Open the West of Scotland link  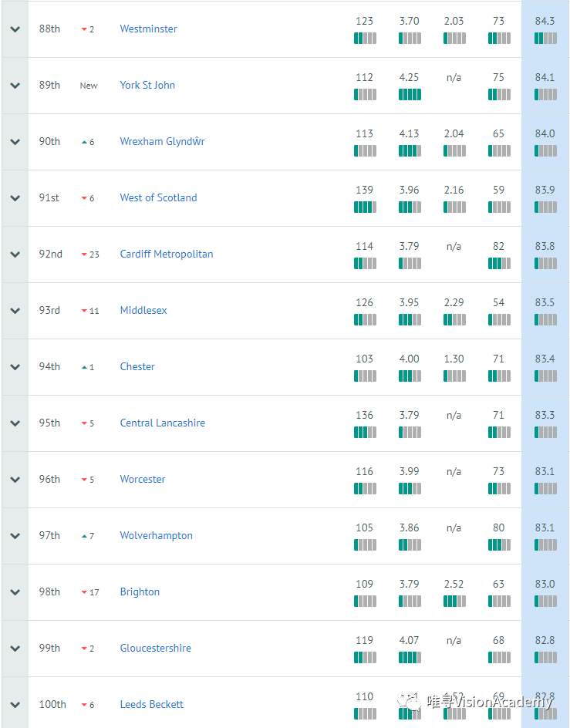[x=158, y=197]
